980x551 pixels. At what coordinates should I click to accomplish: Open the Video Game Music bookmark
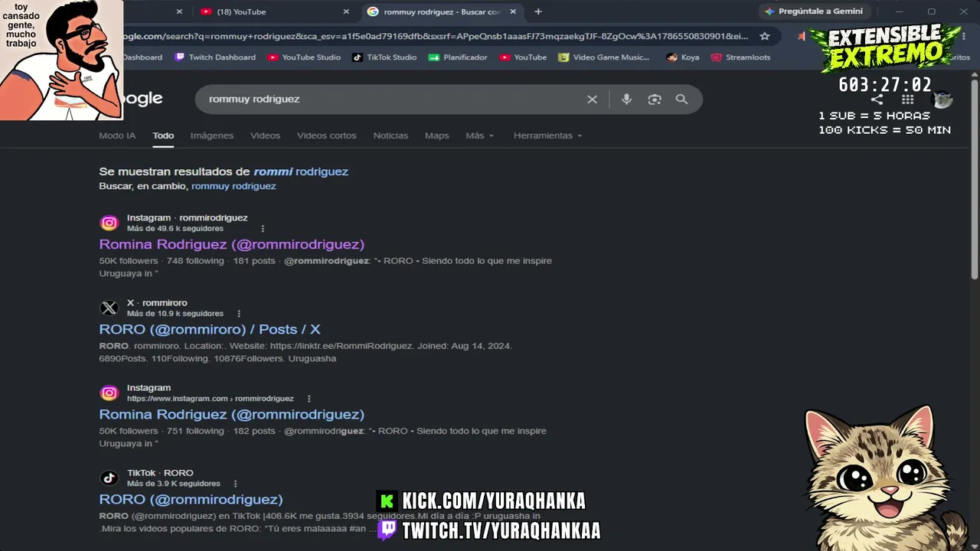click(604, 57)
